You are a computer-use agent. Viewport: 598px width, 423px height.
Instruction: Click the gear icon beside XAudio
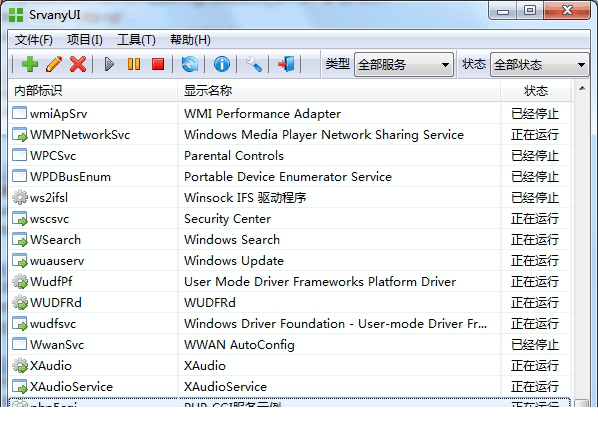click(x=19, y=365)
